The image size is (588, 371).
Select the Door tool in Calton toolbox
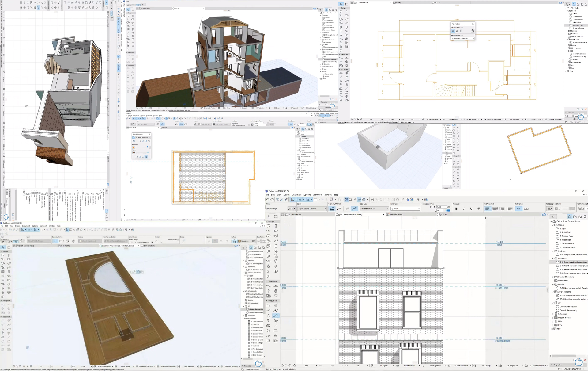[x=276, y=246]
